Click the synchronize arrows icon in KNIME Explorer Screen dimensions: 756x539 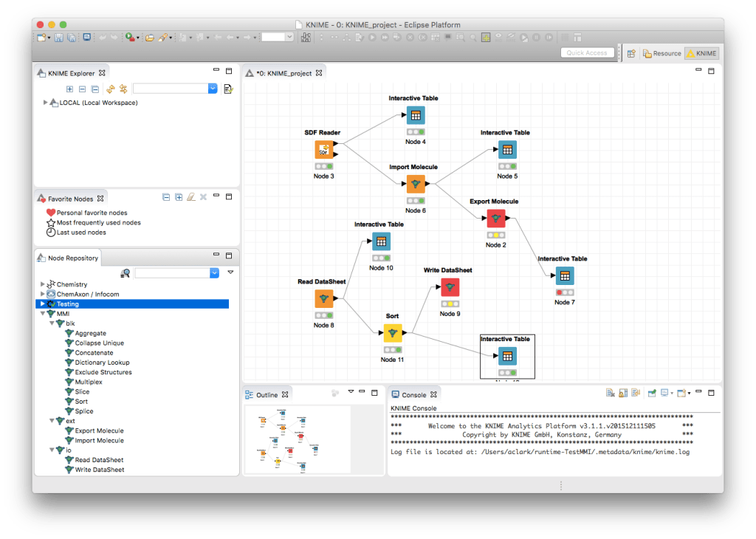tap(123, 89)
